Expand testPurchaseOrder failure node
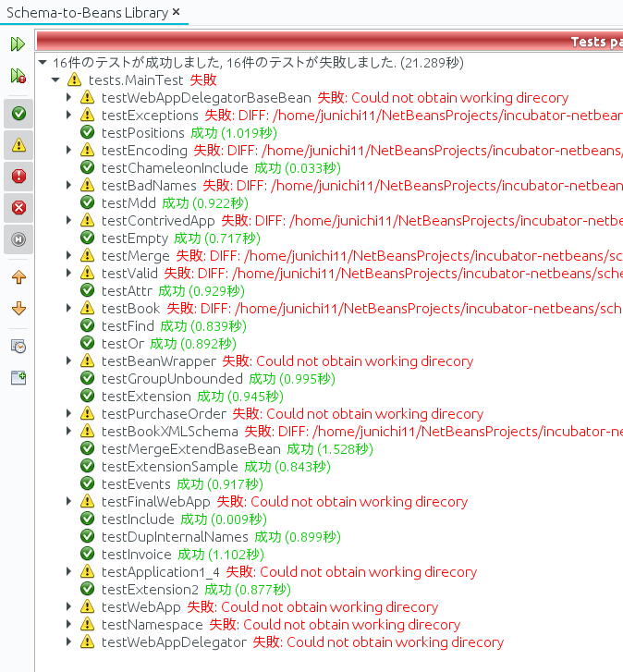623x672 pixels. coord(68,413)
